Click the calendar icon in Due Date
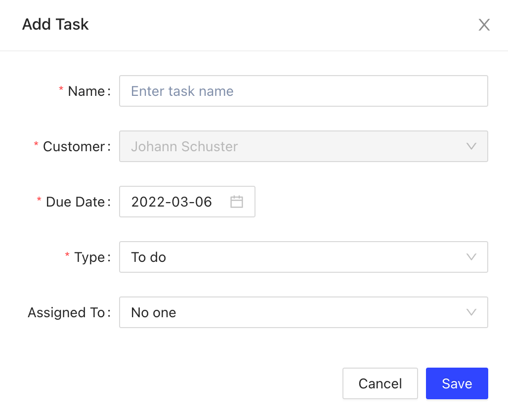Screen dimensions: 508x420 point(237,202)
